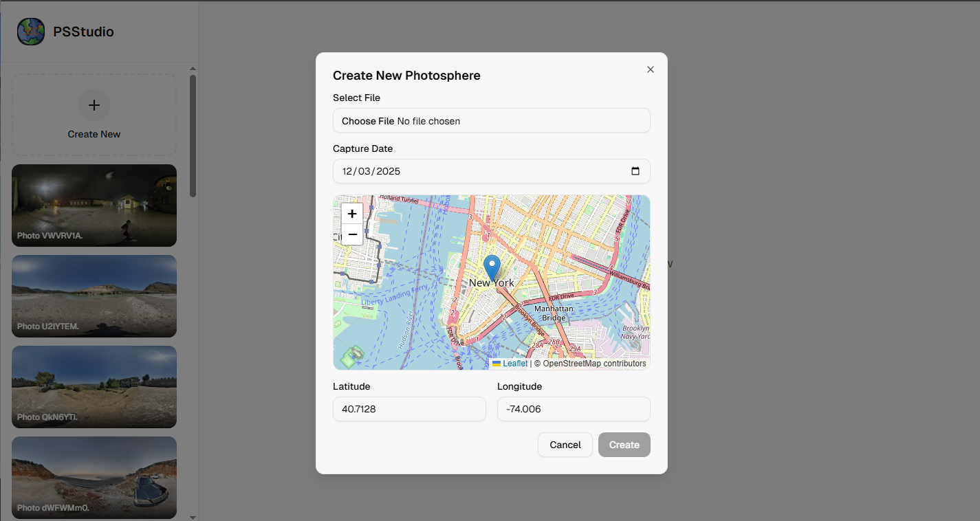Click the sidebar scrollbar thumb
This screenshot has width=980, height=521.
(193, 136)
